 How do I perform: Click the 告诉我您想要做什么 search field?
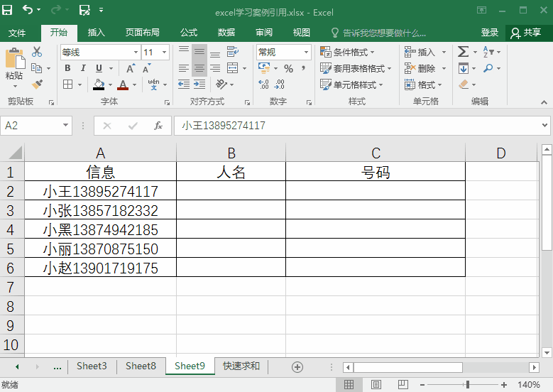click(379, 33)
